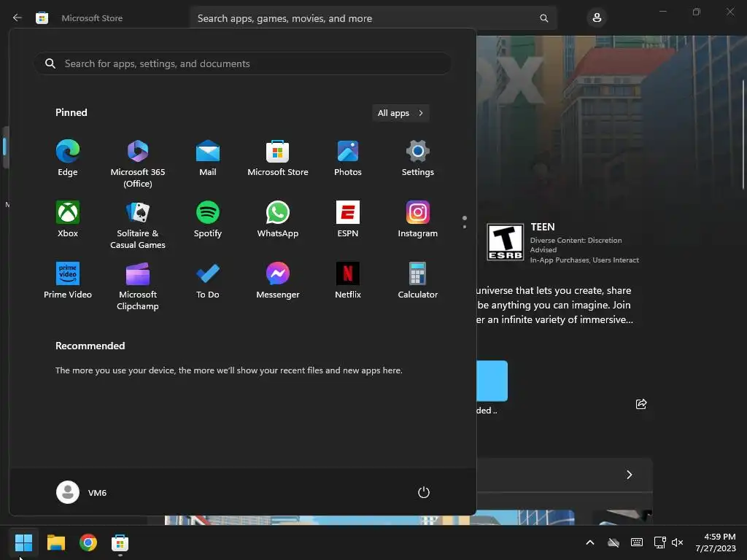The image size is (747, 560).
Task: Launch Netflix from Start menu
Action: click(348, 281)
